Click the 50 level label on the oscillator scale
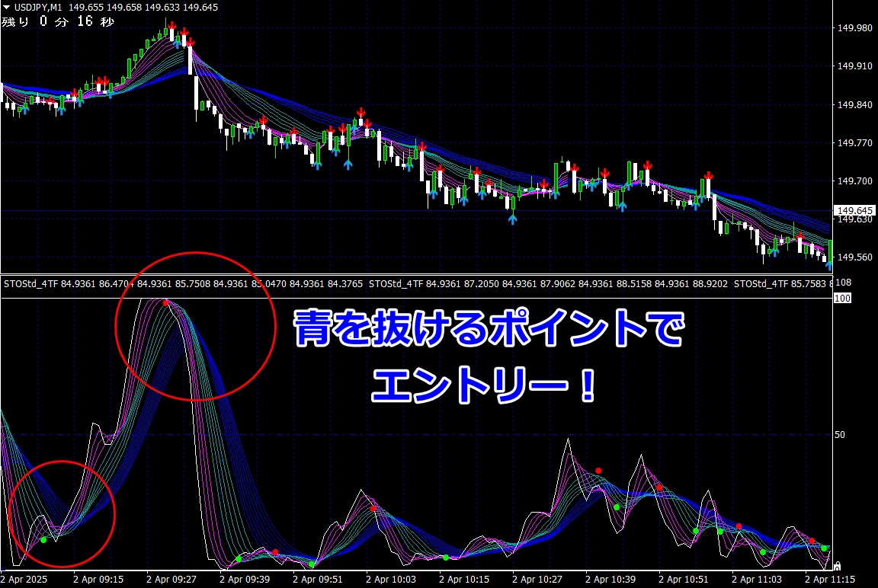 pos(840,435)
